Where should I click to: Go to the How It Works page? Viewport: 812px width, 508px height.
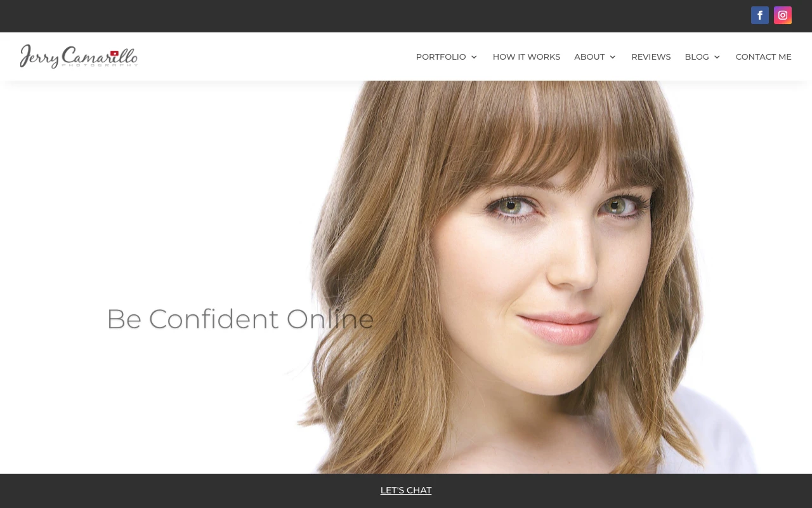[x=526, y=57]
